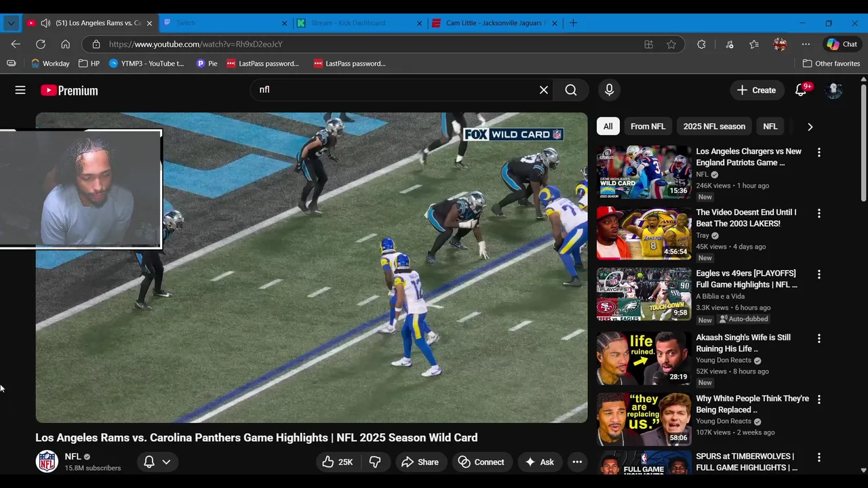Mute the tab via speaker icon

pyautogui.click(x=45, y=23)
